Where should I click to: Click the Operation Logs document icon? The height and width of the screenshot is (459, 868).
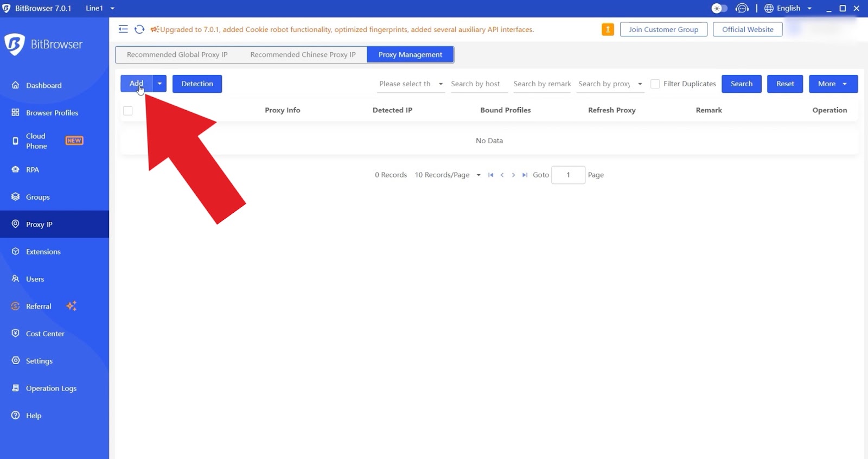[x=15, y=388]
